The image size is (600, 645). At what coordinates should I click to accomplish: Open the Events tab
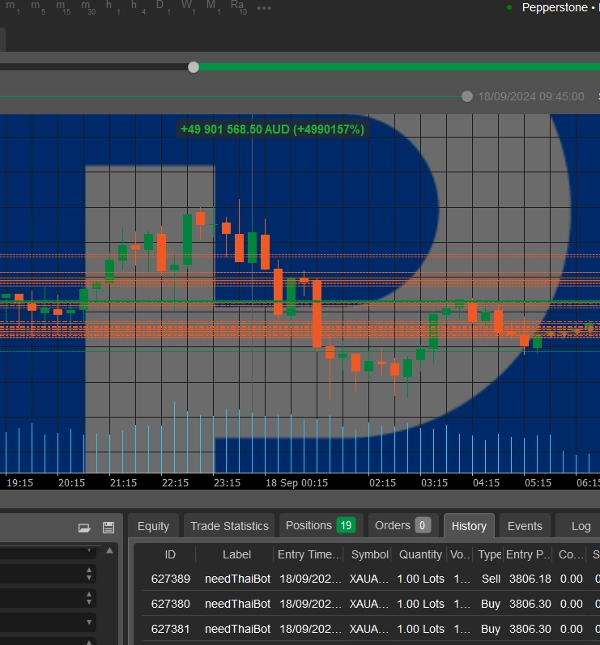click(524, 525)
